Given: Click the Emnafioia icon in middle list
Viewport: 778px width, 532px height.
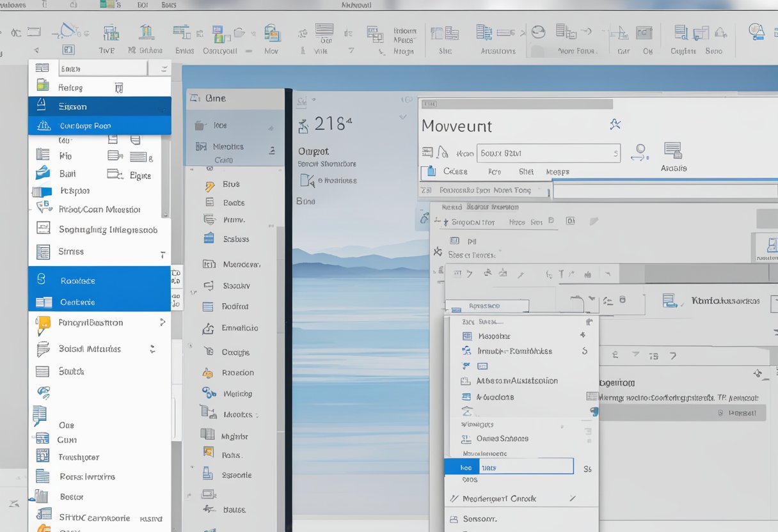Looking at the screenshot, I should 209,329.
